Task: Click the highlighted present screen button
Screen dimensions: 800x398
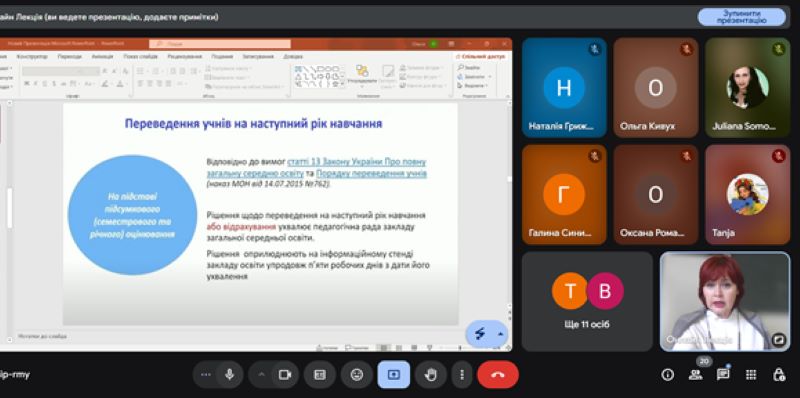Action: pyautogui.click(x=393, y=375)
